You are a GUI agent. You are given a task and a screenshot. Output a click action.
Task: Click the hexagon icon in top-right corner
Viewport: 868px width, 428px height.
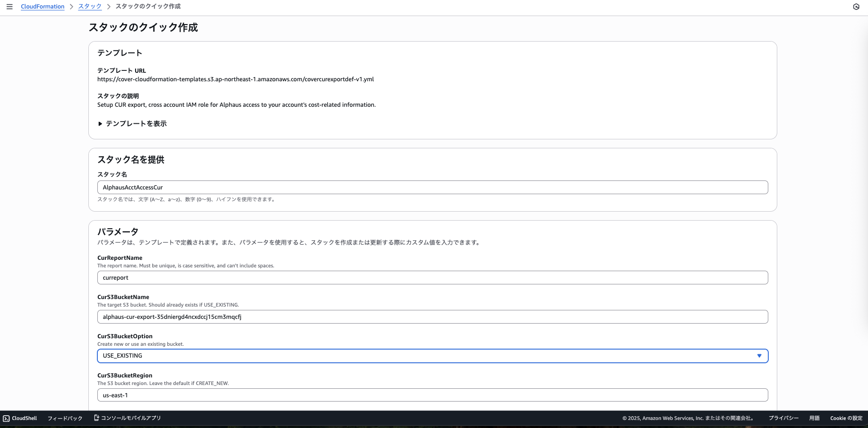click(x=856, y=7)
